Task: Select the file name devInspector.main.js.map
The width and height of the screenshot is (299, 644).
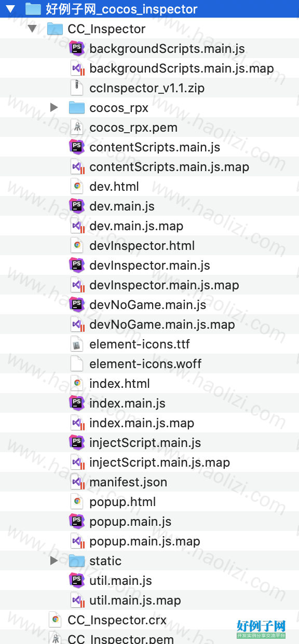Action: 164,285
